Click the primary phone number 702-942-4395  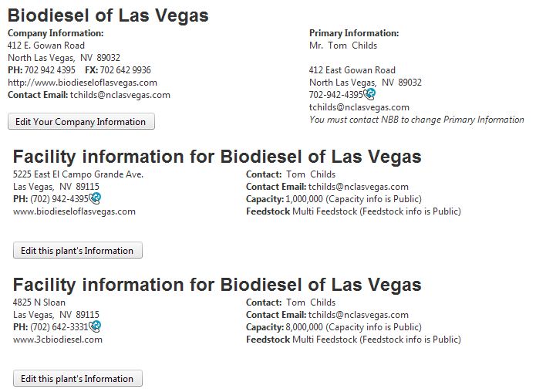click(336, 95)
